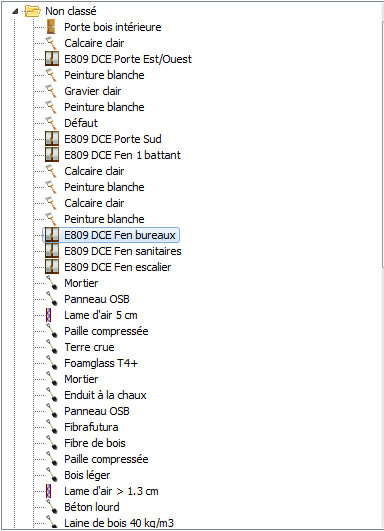Click the Non classé open-folder icon

(x=33, y=11)
